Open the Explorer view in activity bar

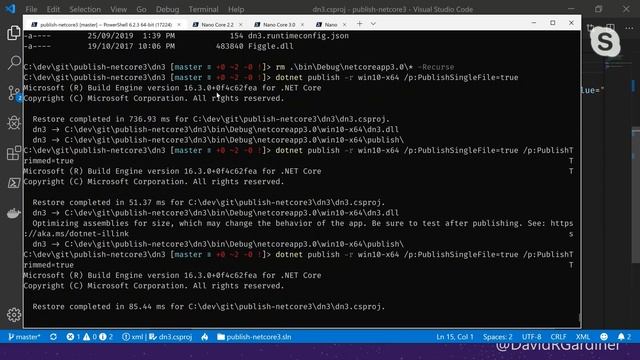(x=13, y=33)
